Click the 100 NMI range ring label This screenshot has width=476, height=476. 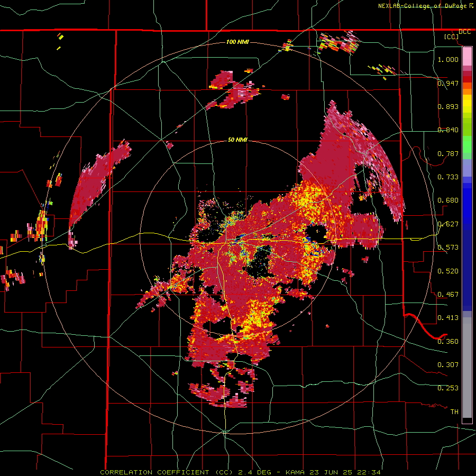click(237, 42)
